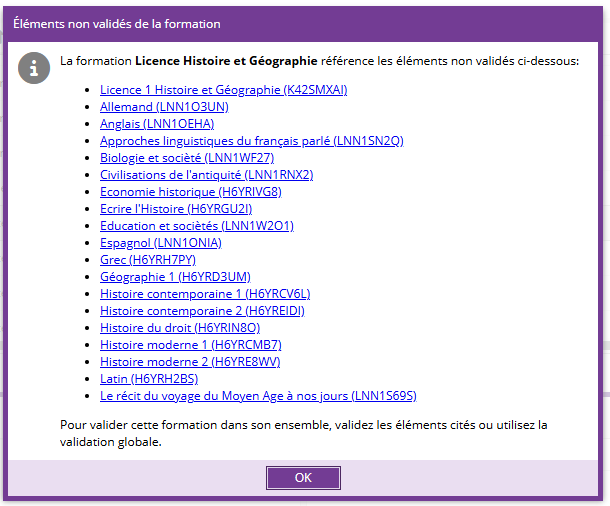This screenshot has width=610, height=506.
Task: Click the Histoire contemporaine 1 link
Action: (205, 294)
